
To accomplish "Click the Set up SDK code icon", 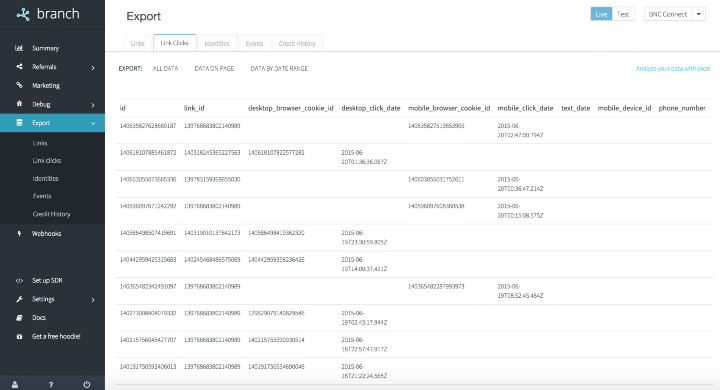I will coord(19,280).
